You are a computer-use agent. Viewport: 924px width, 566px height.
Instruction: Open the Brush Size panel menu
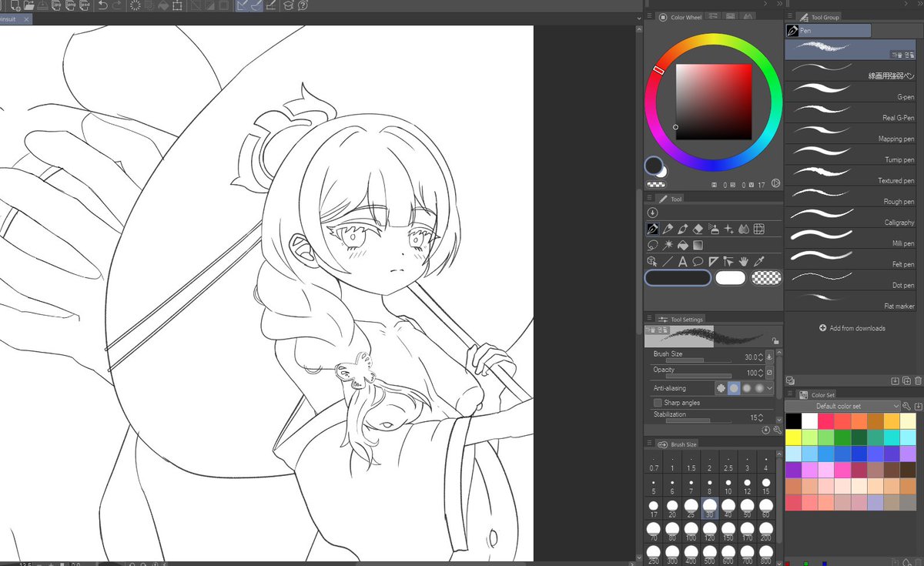[x=649, y=444]
